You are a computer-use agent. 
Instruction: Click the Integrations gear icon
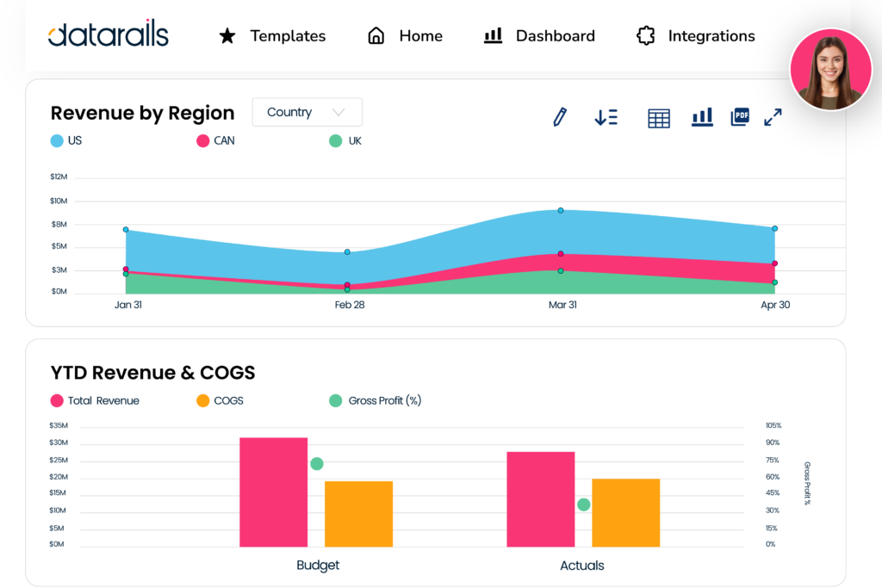pos(645,36)
